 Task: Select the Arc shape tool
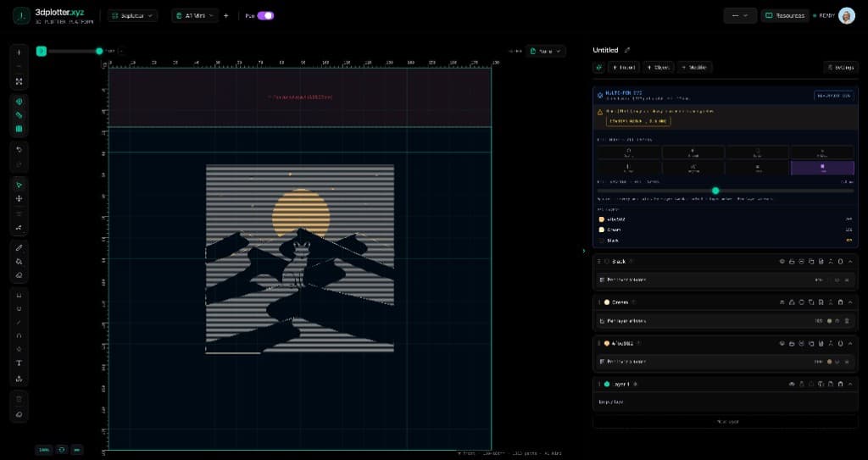coord(19,336)
